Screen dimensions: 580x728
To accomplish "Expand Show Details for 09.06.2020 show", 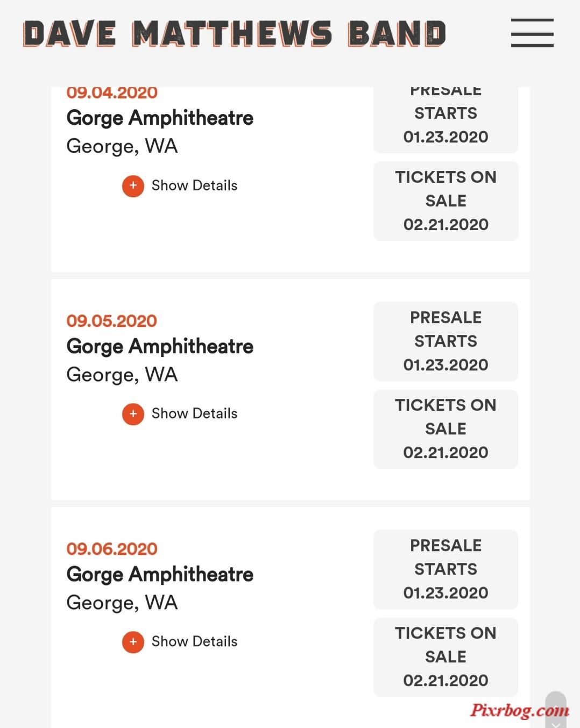I will [194, 641].
